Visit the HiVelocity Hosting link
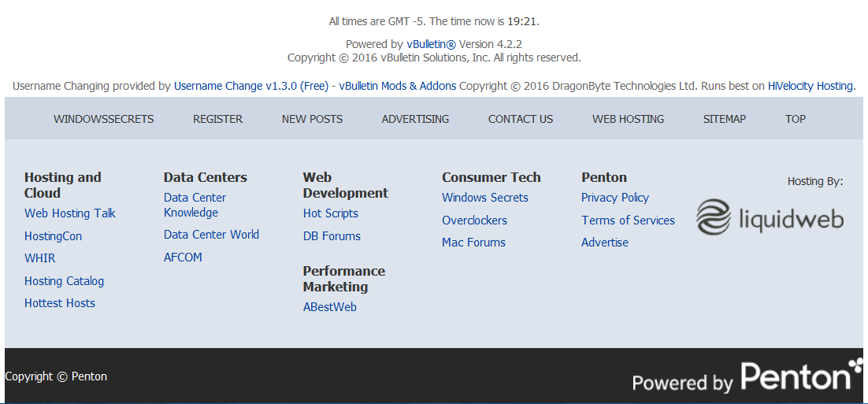Viewport: 868px width, 404px height. [x=810, y=86]
